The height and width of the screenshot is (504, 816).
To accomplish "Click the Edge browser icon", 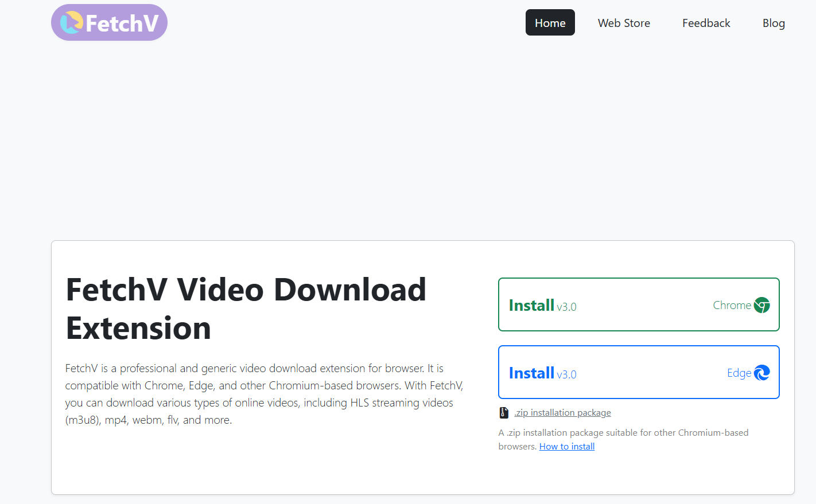I will (x=761, y=373).
